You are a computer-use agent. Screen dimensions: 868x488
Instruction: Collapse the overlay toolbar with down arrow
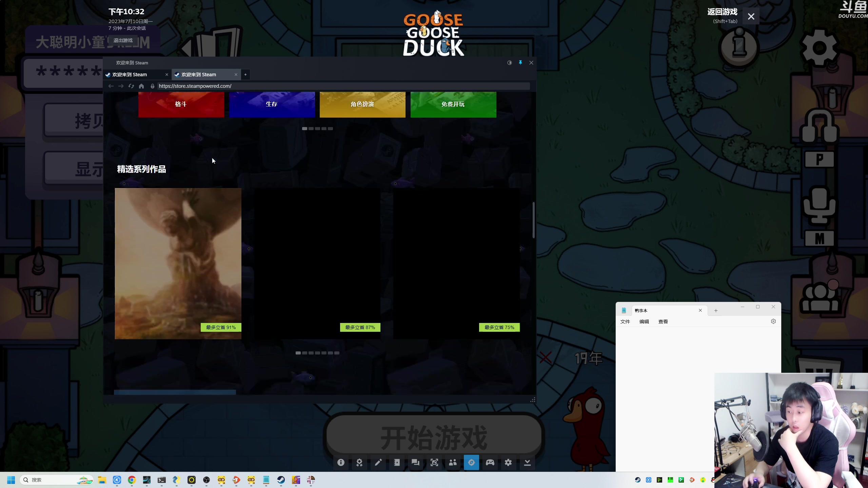(527, 463)
